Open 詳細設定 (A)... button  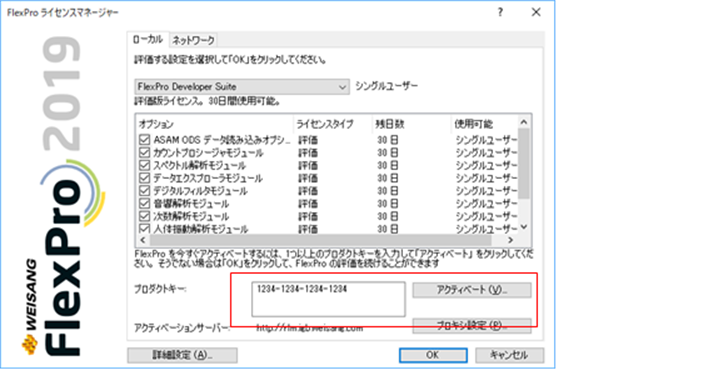(182, 355)
